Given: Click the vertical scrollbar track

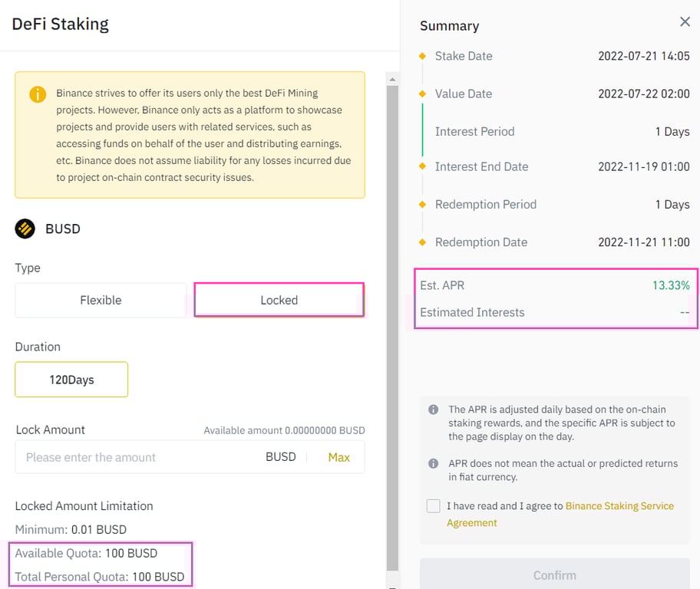Looking at the screenshot, I should pyautogui.click(x=391, y=307).
